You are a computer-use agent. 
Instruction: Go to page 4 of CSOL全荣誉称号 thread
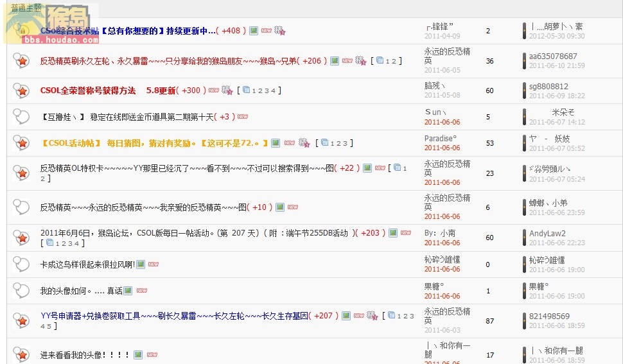273,91
